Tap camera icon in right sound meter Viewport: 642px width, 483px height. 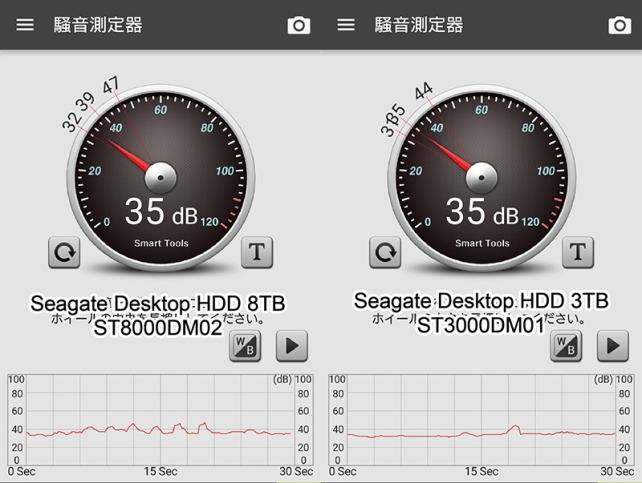[619, 25]
